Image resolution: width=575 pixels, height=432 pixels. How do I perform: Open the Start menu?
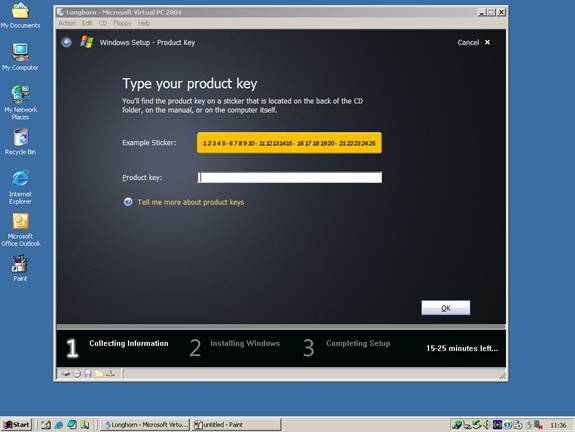click(x=17, y=425)
